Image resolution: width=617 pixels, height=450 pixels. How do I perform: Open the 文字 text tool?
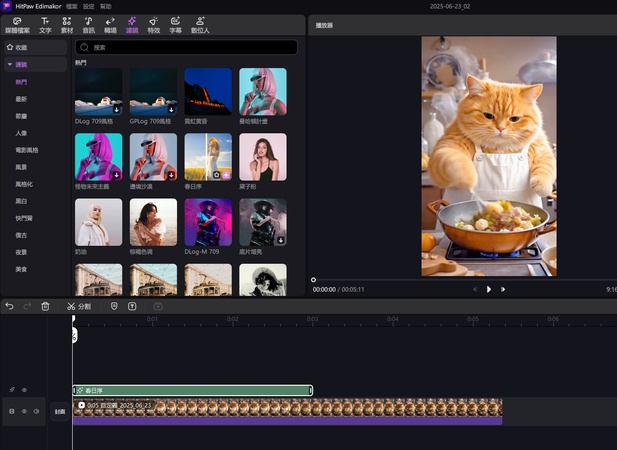tap(45, 24)
